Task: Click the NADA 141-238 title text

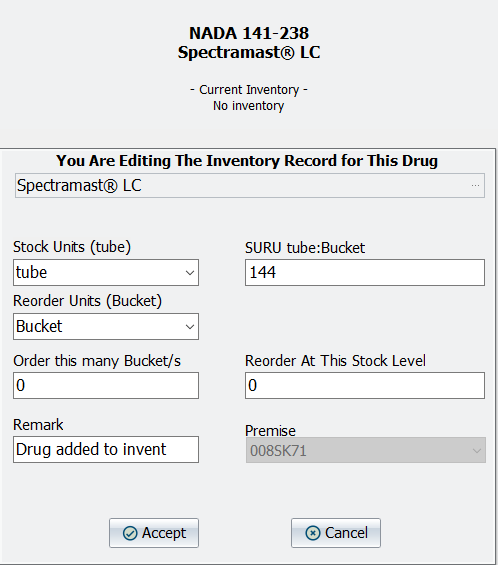Action: [249, 33]
